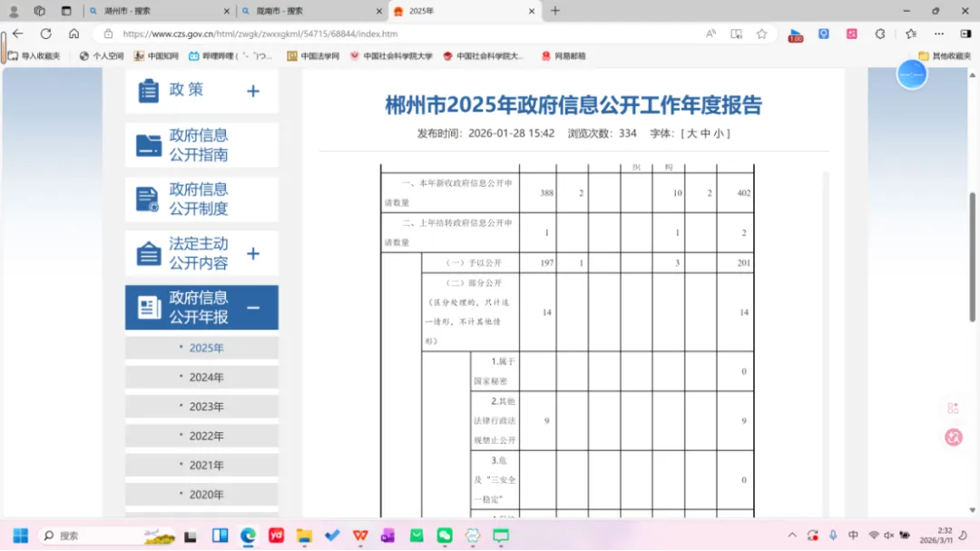Close the 湖州市 search tab
The image size is (980, 551).
click(x=226, y=11)
